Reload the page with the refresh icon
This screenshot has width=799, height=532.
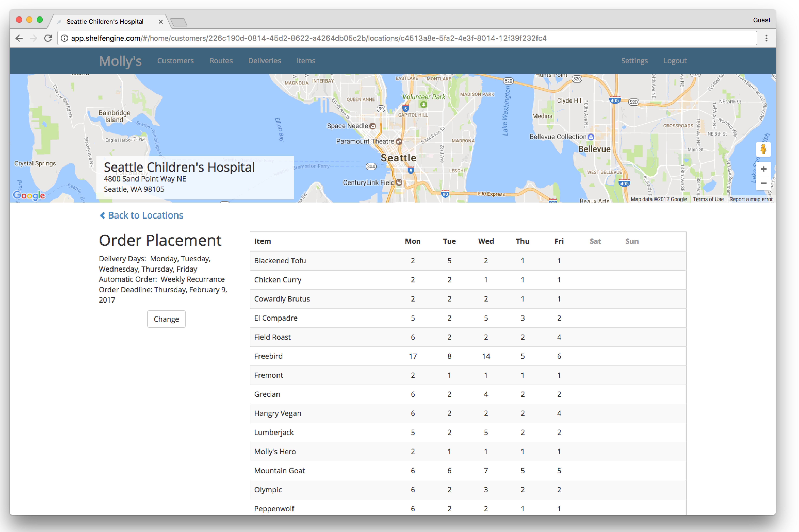[x=48, y=38]
